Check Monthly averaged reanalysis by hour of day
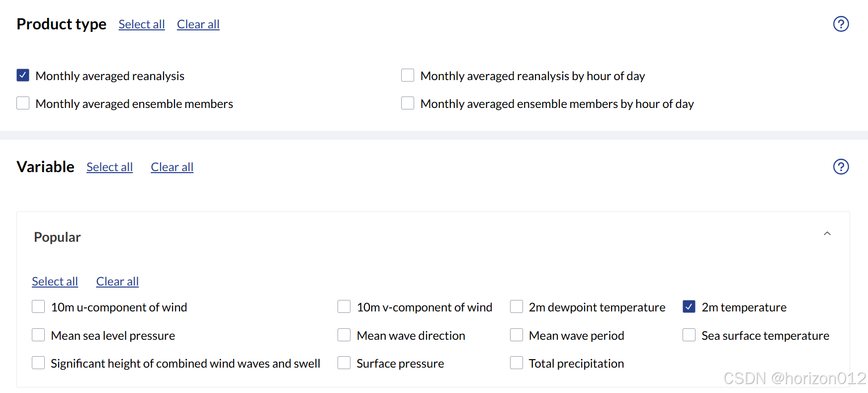Viewport: 868px width, 393px height. click(x=408, y=75)
